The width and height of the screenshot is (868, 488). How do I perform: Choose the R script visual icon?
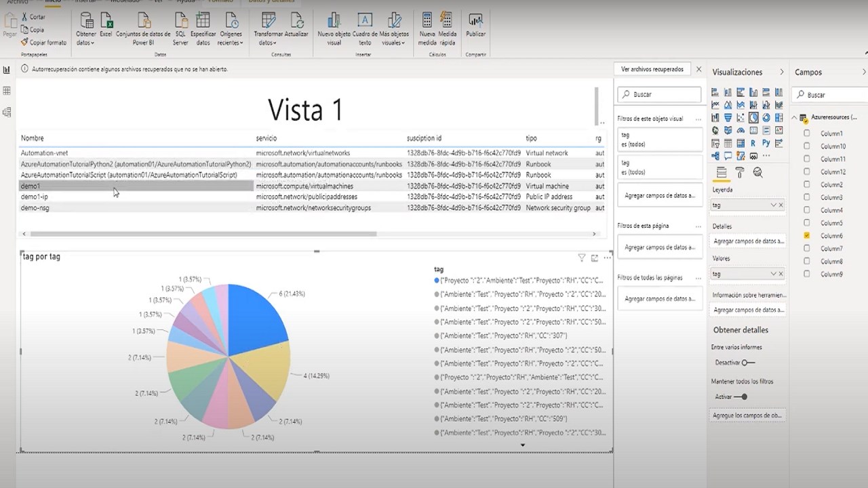click(x=753, y=144)
